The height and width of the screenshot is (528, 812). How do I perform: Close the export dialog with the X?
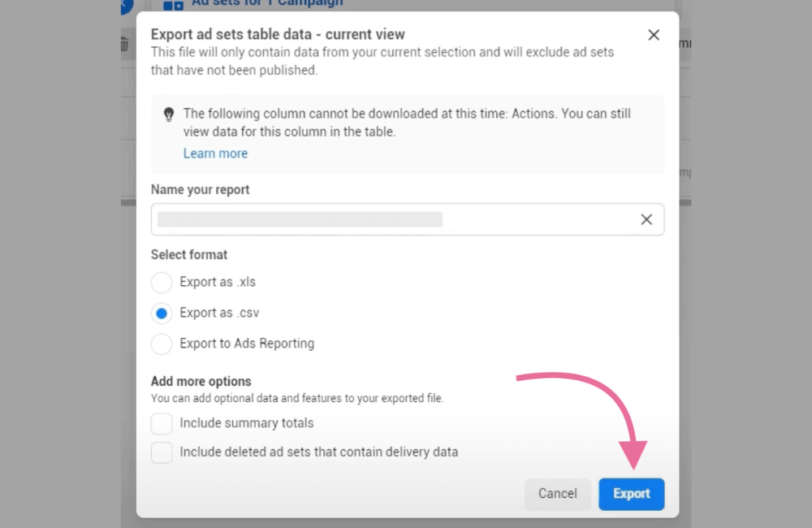coord(654,35)
